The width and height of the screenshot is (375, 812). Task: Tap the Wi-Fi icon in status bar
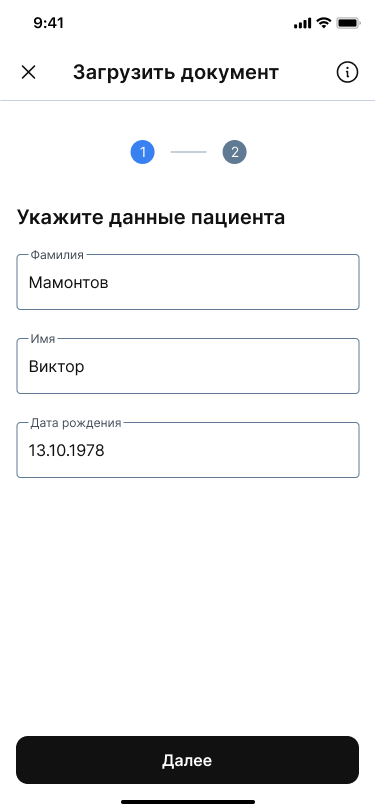pos(324,23)
